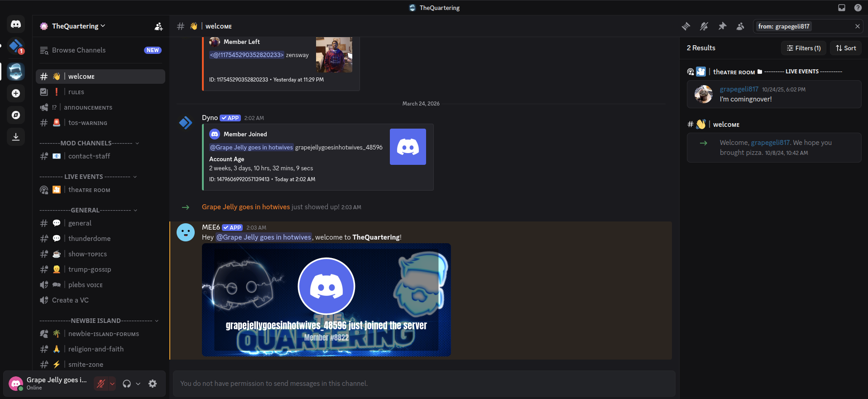Open the show-topics channel

[101, 254]
